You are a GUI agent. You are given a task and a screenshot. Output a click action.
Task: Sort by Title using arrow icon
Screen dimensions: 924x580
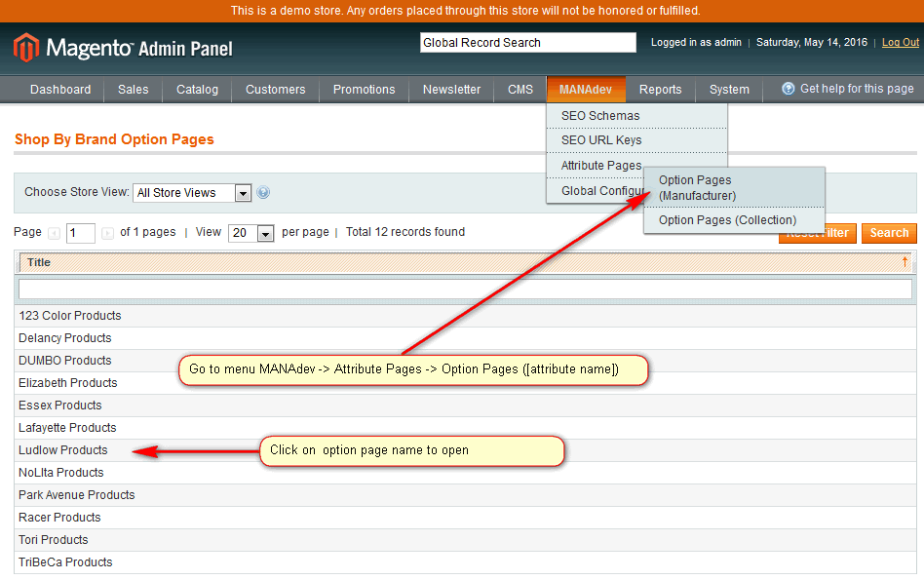click(905, 261)
